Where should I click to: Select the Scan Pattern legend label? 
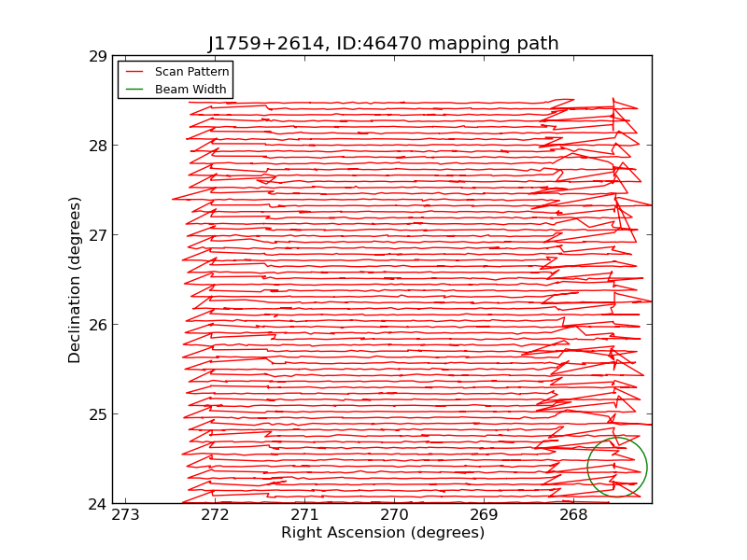click(192, 72)
